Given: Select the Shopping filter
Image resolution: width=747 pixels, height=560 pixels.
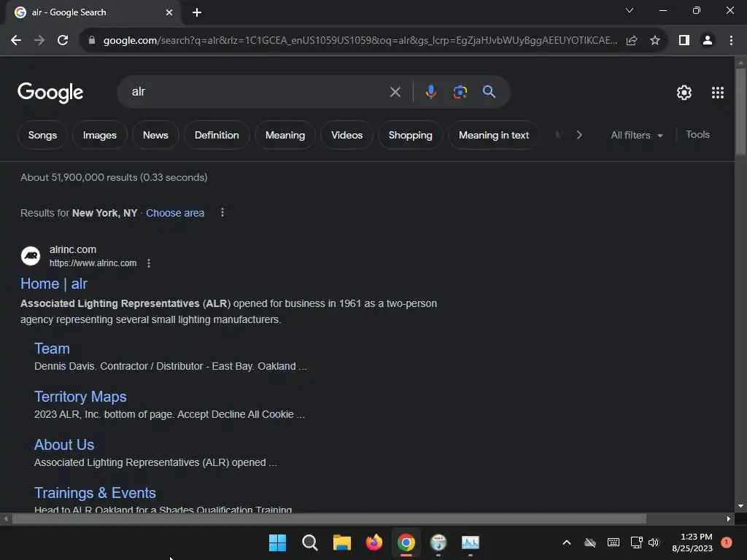Looking at the screenshot, I should point(410,135).
